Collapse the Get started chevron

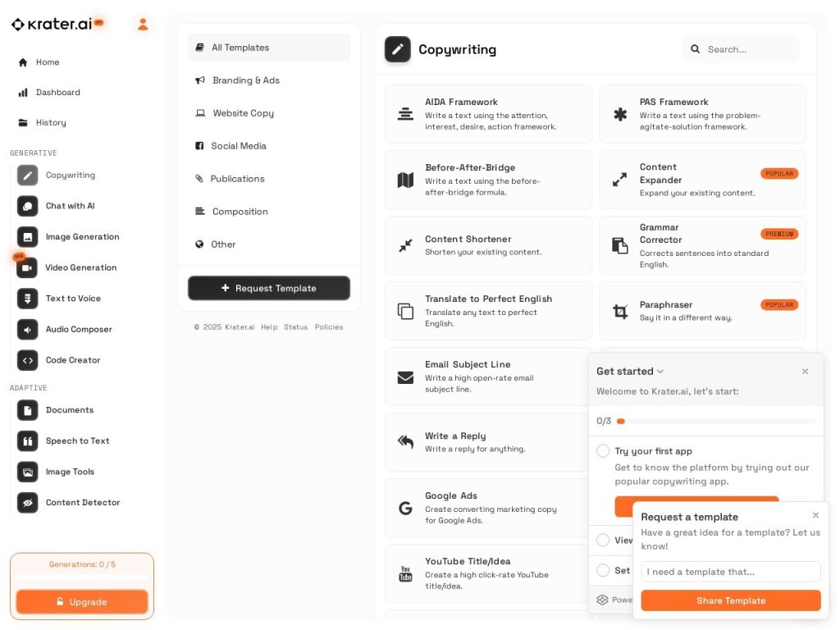(660, 372)
